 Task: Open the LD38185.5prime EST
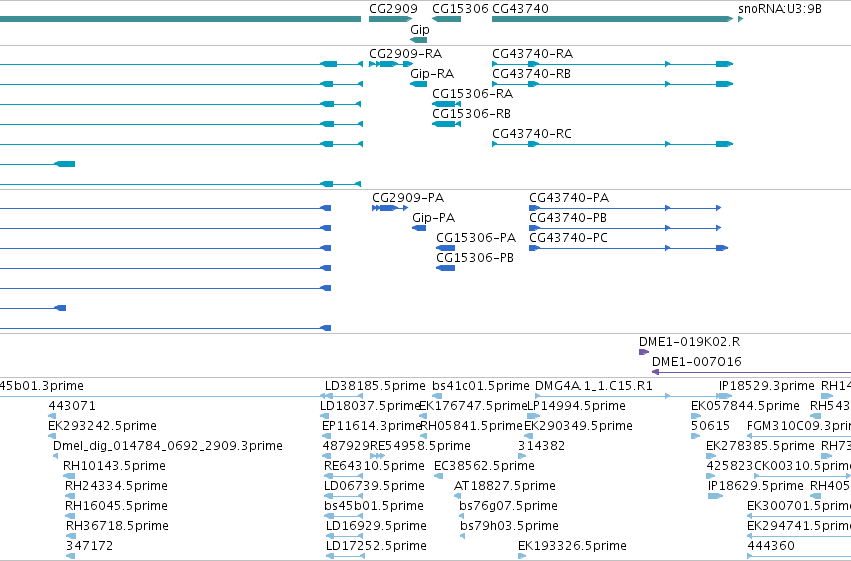(375, 386)
